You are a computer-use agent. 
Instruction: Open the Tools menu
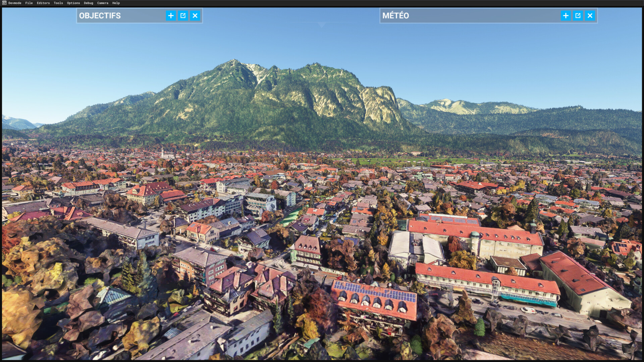click(58, 3)
